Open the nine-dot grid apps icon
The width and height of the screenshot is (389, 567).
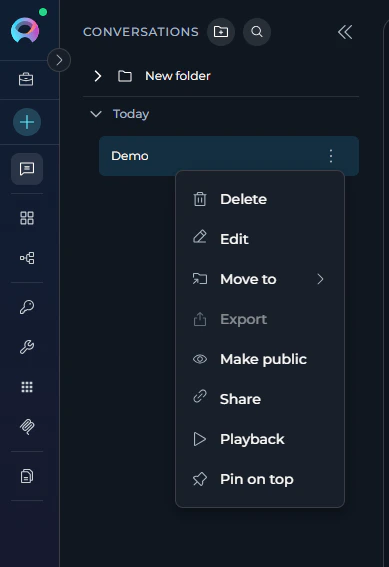click(x=27, y=387)
